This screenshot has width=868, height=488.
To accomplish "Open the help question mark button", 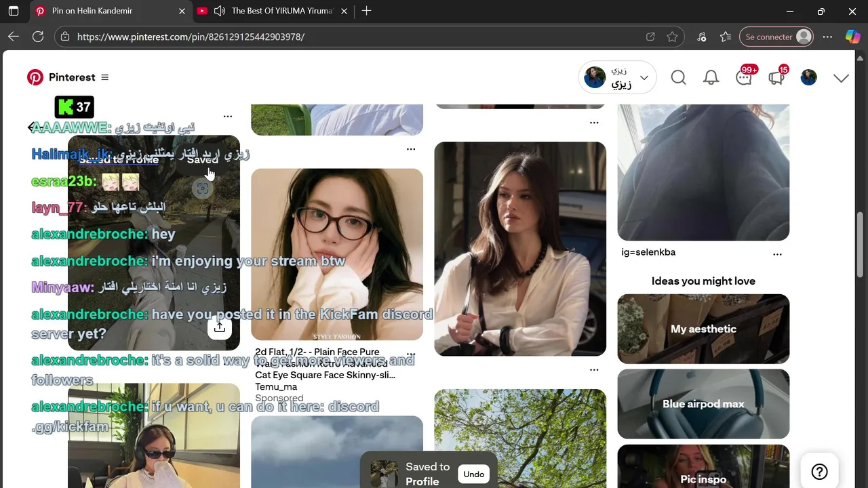I will click(819, 472).
